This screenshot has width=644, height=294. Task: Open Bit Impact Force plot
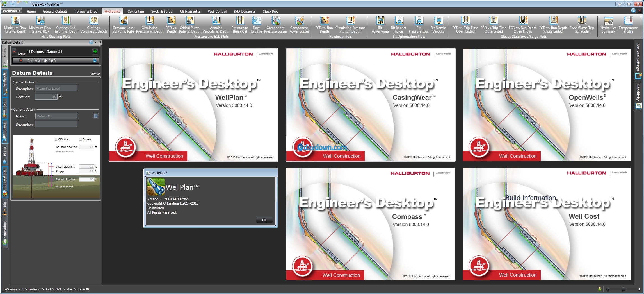399,25
